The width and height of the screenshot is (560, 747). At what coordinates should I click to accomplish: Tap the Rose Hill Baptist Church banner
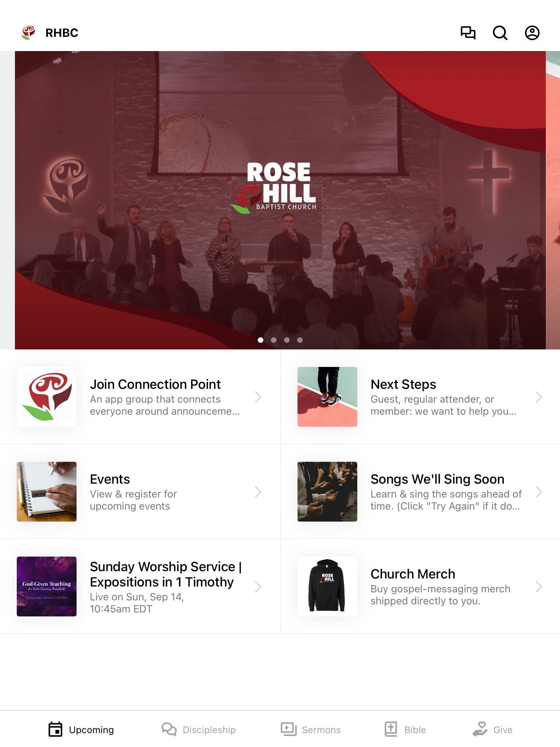(280, 200)
